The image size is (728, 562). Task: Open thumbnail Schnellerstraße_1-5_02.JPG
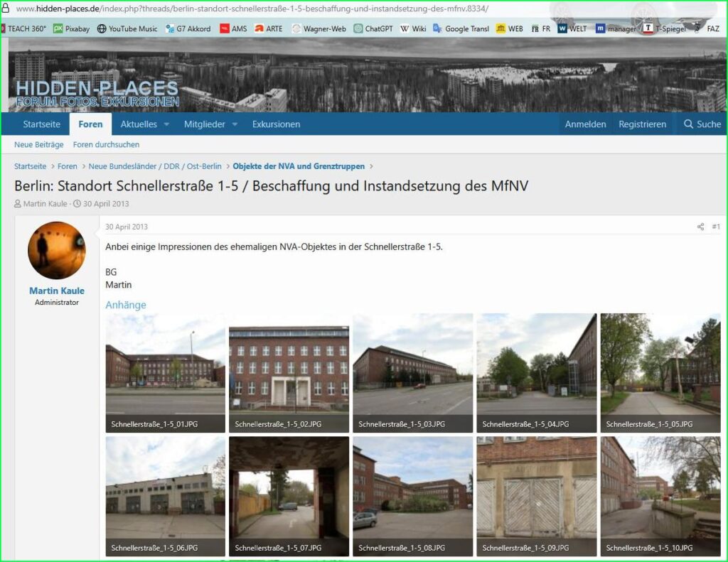pos(289,372)
